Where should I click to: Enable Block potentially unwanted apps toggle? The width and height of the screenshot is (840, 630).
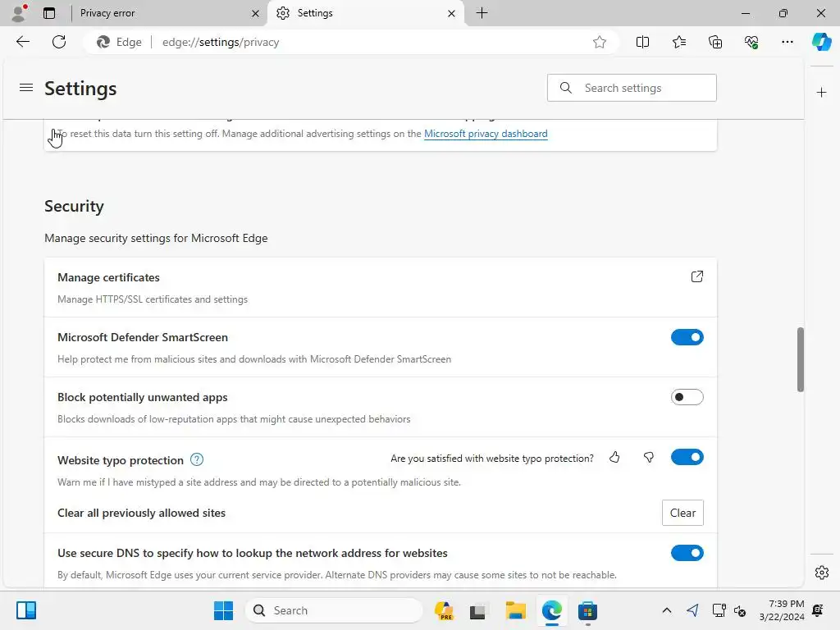tap(687, 397)
